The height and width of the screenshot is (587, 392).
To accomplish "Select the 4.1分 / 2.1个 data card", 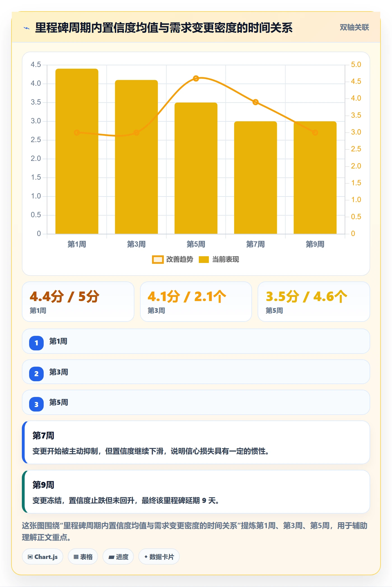I will pos(196,302).
